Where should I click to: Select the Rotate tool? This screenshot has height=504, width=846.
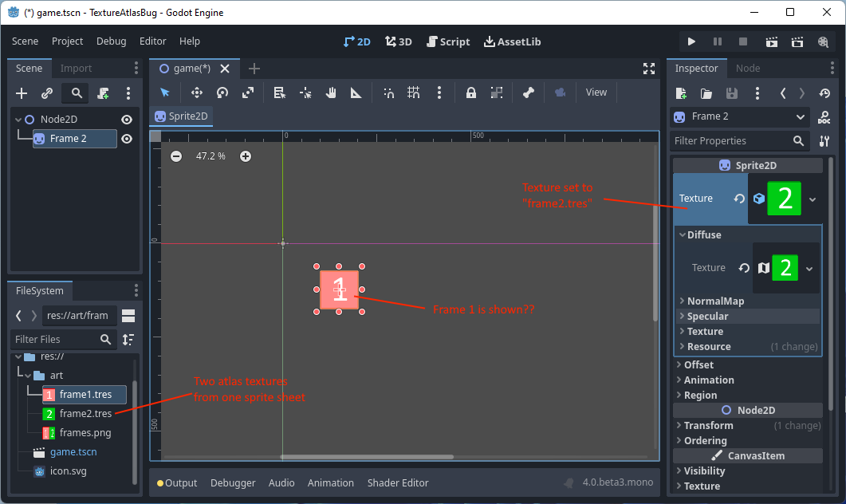(x=221, y=93)
